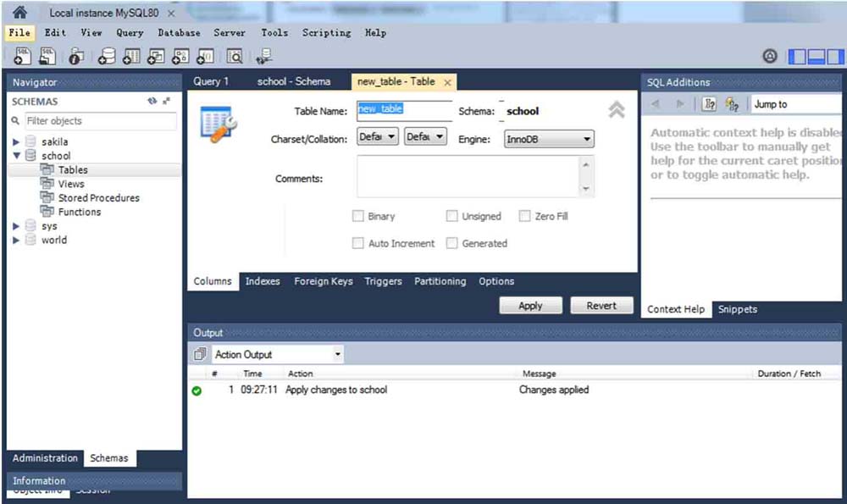Switch to the school - Schema tab
The width and height of the screenshot is (847, 504).
[x=294, y=81]
